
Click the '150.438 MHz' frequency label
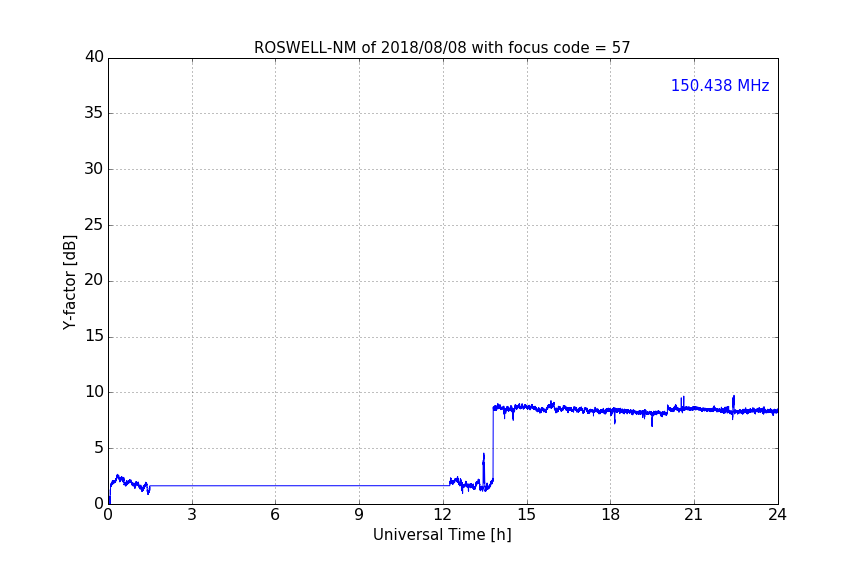(x=720, y=85)
